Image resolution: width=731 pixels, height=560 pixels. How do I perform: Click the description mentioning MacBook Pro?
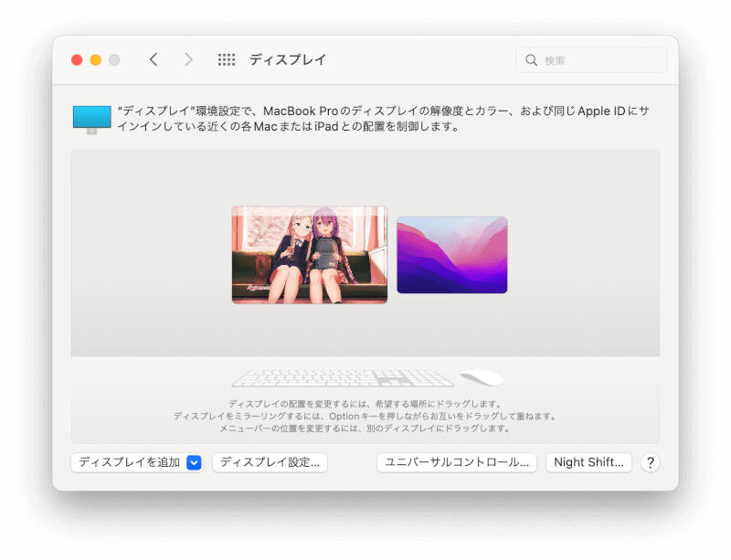[x=383, y=119]
